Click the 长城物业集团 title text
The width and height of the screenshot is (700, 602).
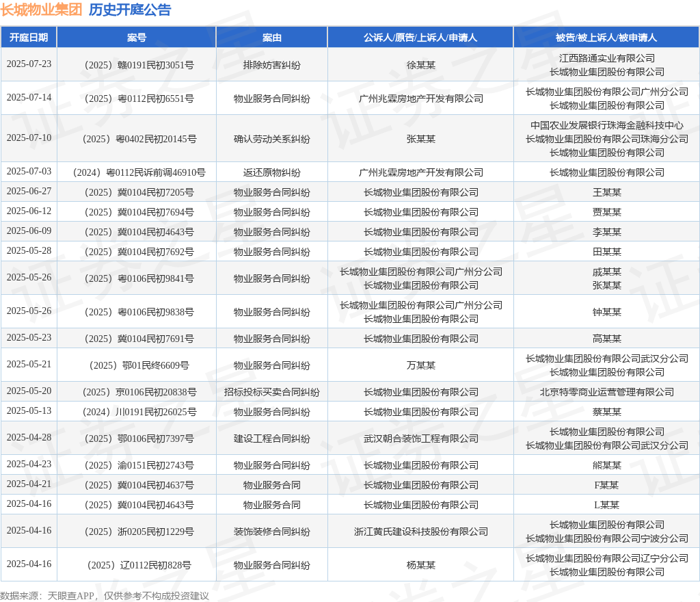click(x=41, y=10)
